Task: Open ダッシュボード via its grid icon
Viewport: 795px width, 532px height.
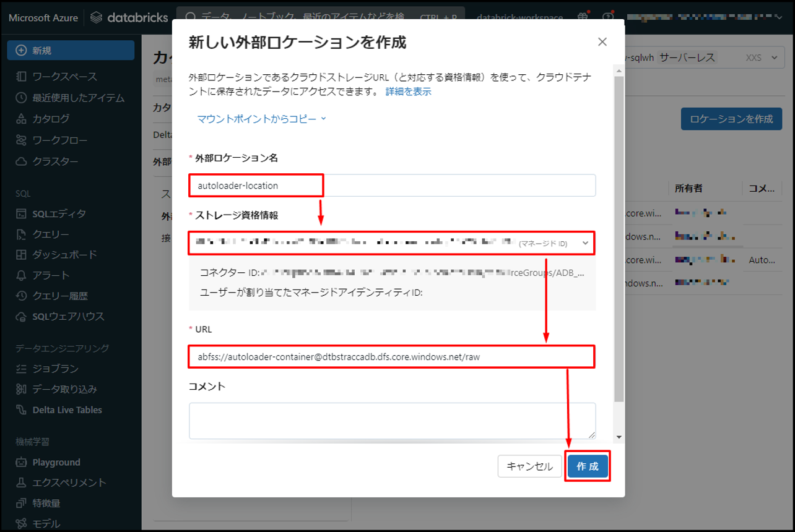Action: coord(22,255)
